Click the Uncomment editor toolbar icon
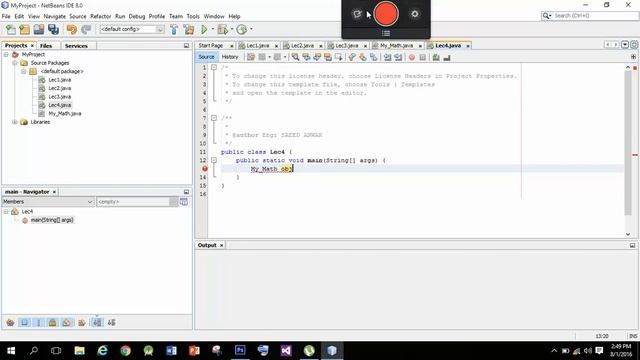Image resolution: width=640 pixels, height=360 pixels. (x=447, y=58)
